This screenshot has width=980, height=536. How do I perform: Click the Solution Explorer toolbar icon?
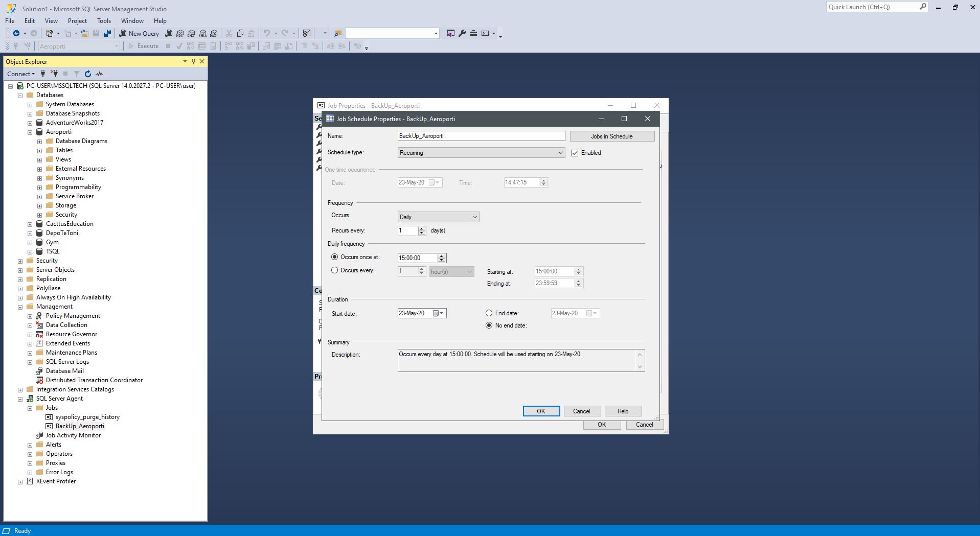pyautogui.click(x=450, y=33)
